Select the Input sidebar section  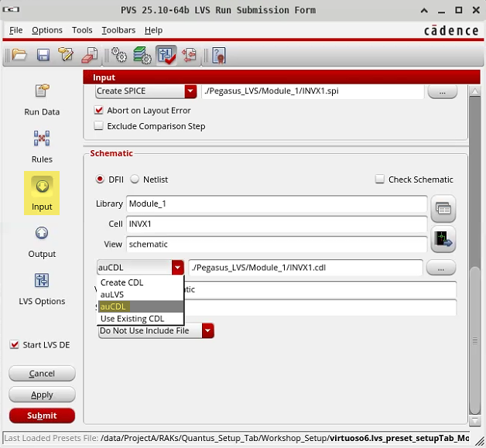click(x=42, y=193)
